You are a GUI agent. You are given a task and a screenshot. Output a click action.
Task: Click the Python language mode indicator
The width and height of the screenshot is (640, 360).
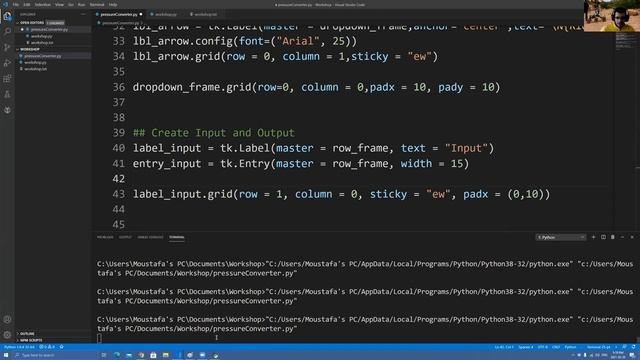click(x=570, y=347)
